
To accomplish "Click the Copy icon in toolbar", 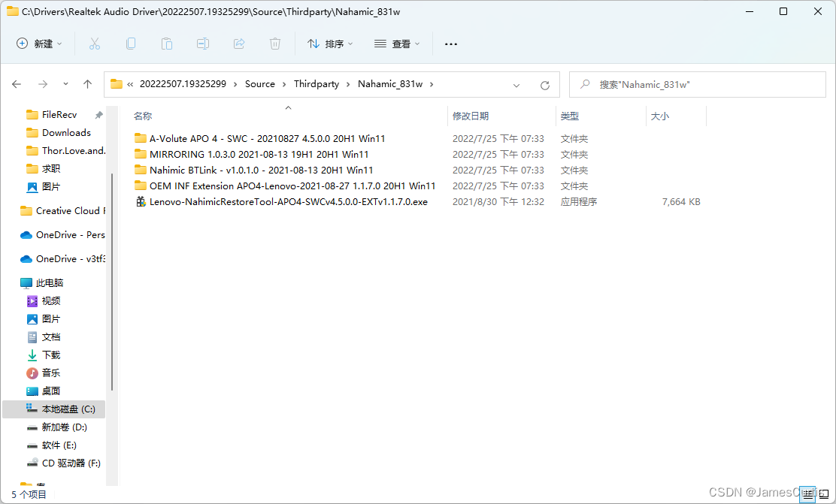I will [x=131, y=44].
